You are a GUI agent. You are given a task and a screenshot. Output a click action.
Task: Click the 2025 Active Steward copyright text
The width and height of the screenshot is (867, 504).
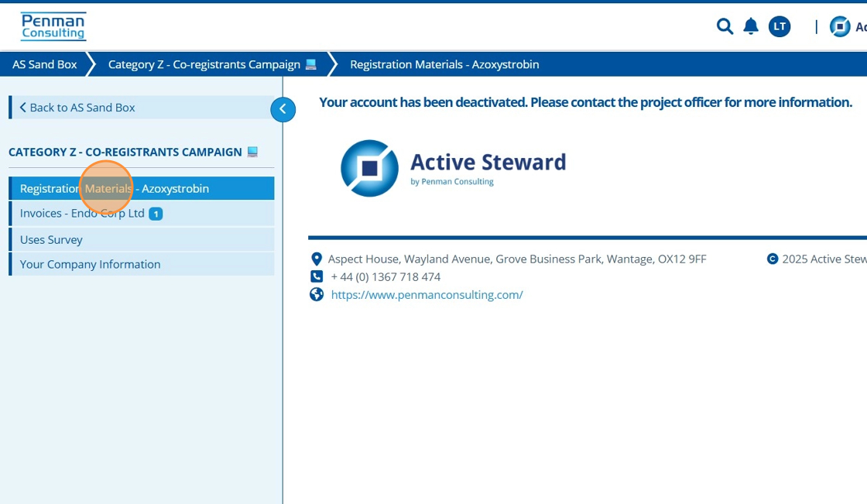[824, 259]
